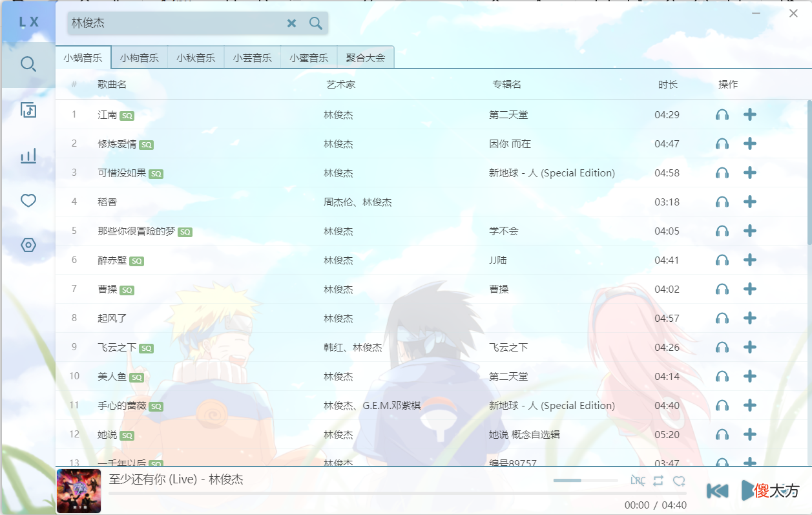Minimize the music player window
Image resolution: width=812 pixels, height=515 pixels.
[x=756, y=14]
